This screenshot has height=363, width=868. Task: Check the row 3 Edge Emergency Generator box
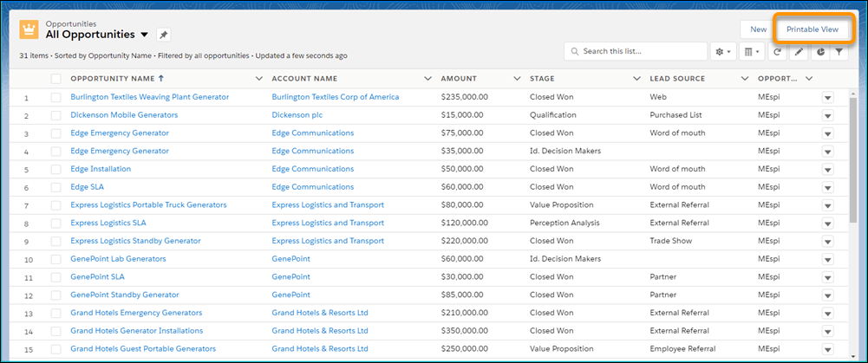pyautogui.click(x=55, y=133)
